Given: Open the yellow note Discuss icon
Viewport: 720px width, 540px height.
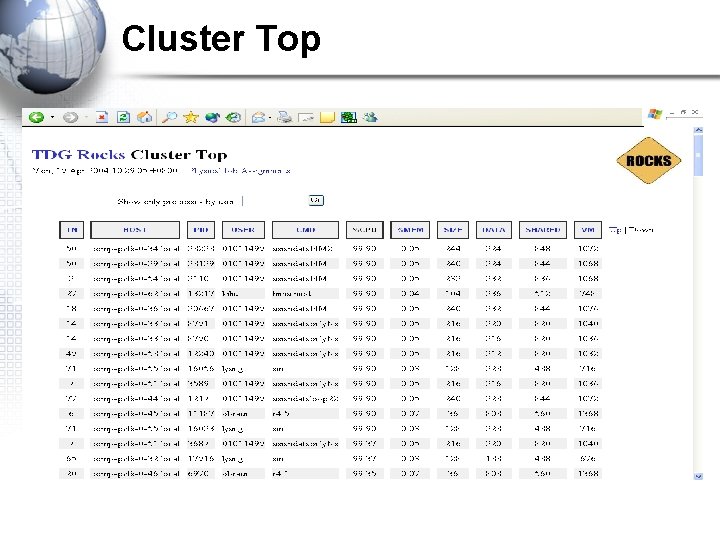Looking at the screenshot, I should click(x=327, y=118).
